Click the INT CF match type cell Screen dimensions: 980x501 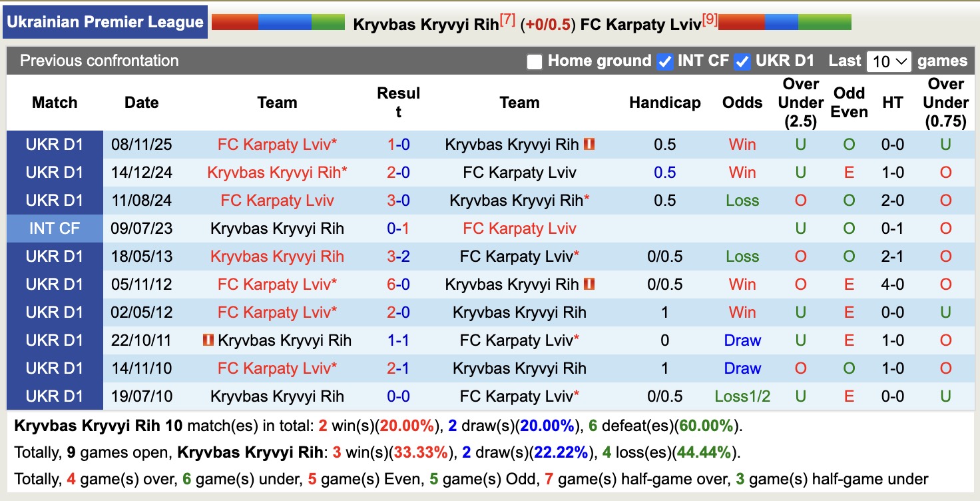click(55, 229)
